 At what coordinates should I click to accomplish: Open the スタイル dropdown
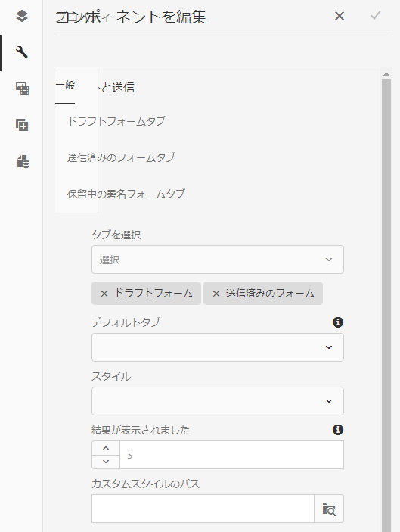click(218, 401)
